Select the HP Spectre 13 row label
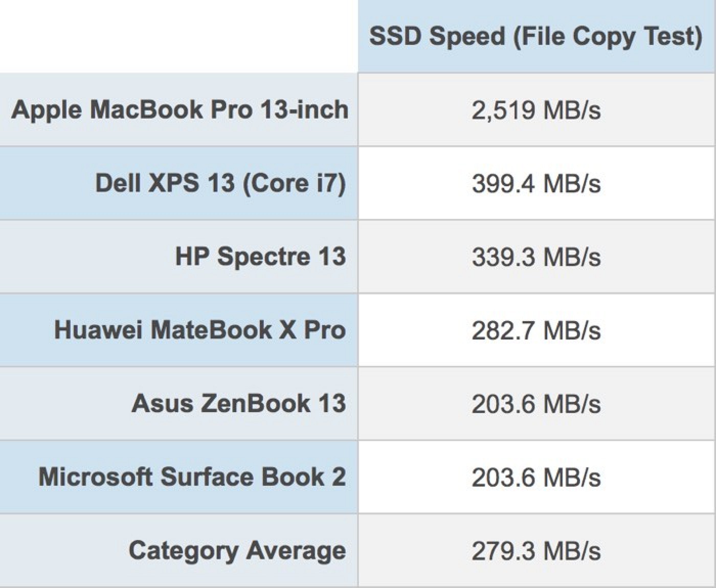716x588 pixels. coord(260,256)
